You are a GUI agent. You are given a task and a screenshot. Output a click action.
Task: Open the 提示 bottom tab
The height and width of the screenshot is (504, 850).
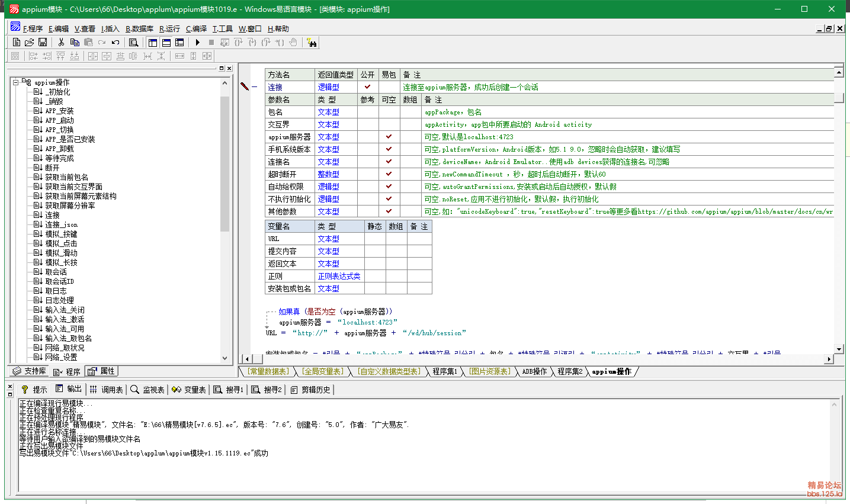click(x=34, y=389)
